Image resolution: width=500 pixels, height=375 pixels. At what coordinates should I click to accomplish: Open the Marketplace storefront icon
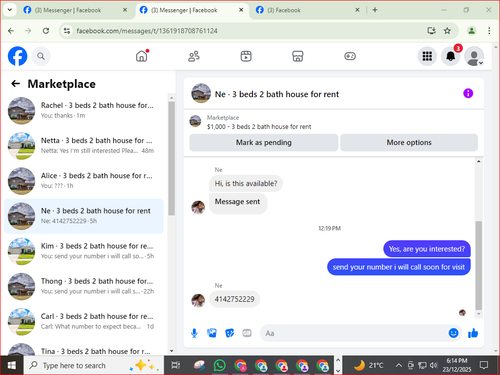(298, 56)
